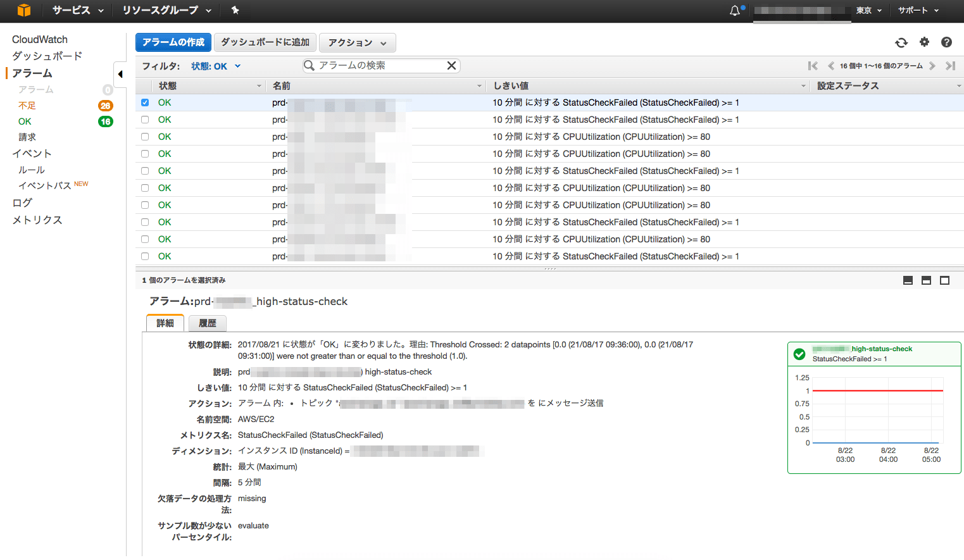Expand the アクション dropdown
This screenshot has height=560, width=964.
[357, 42]
